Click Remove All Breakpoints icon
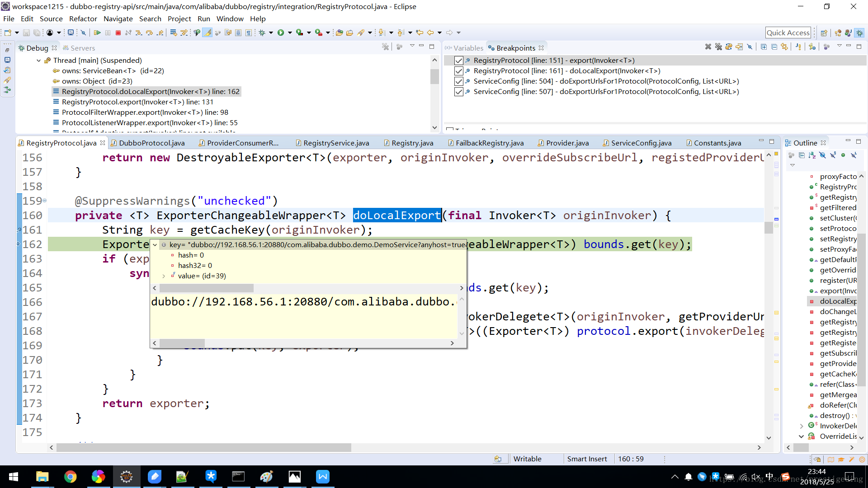The image size is (868, 488). pos(718,47)
